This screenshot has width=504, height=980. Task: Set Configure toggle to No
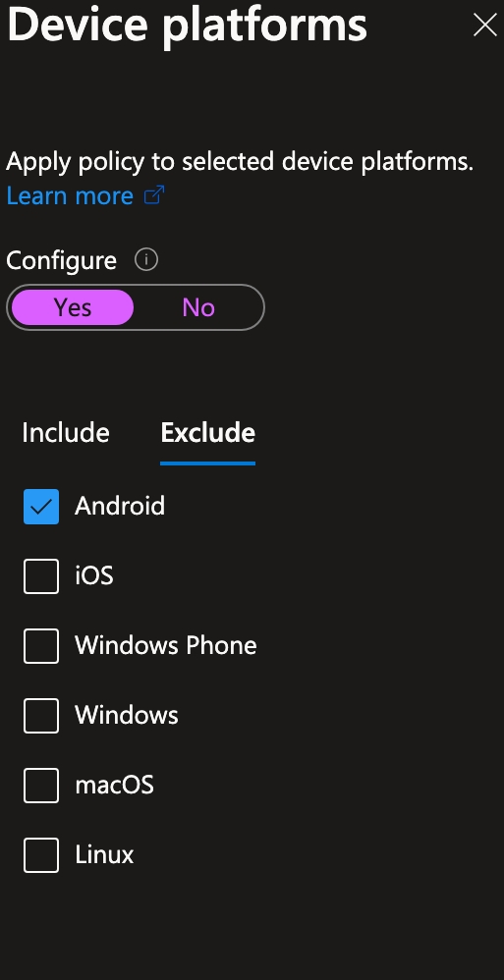point(198,307)
